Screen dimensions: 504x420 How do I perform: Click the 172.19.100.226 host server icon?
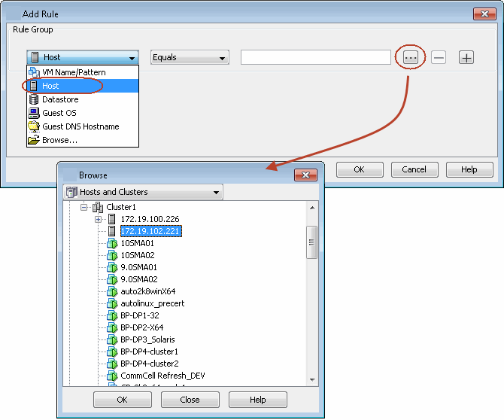coord(111,219)
